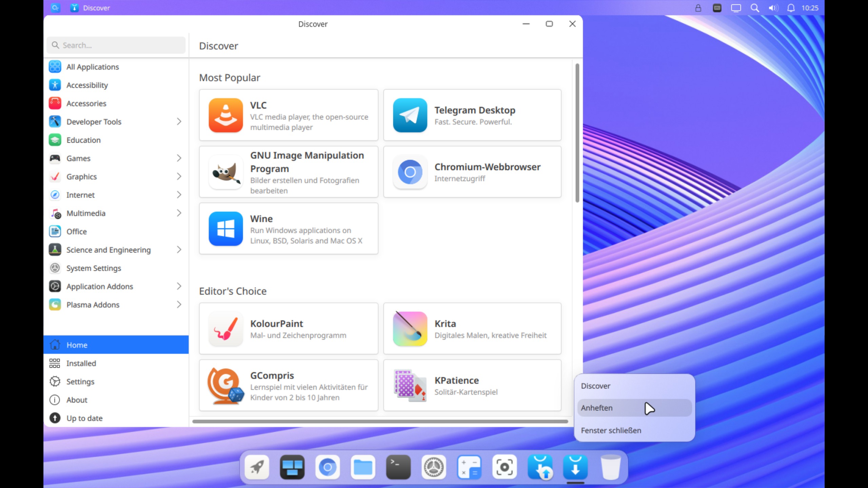This screenshot has height=488, width=868.
Task: Choose Fenster schließen in context menu
Action: pyautogui.click(x=634, y=430)
